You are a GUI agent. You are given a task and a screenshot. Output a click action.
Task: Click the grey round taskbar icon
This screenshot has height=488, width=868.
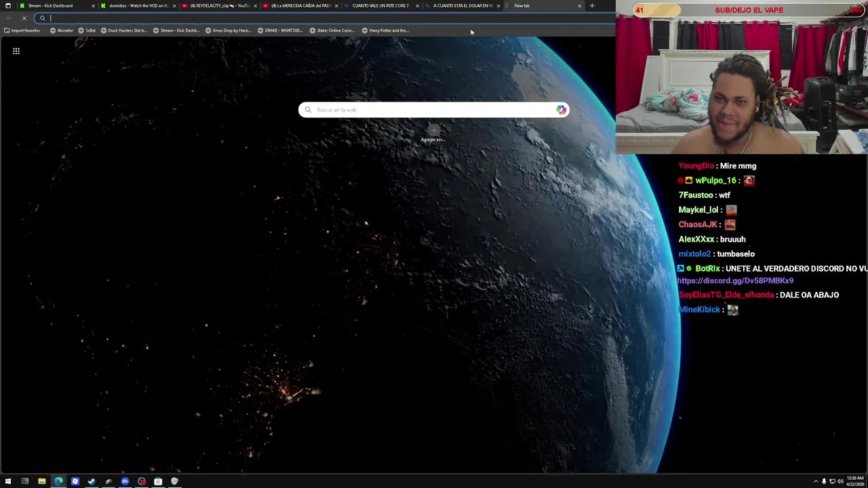[x=175, y=481]
